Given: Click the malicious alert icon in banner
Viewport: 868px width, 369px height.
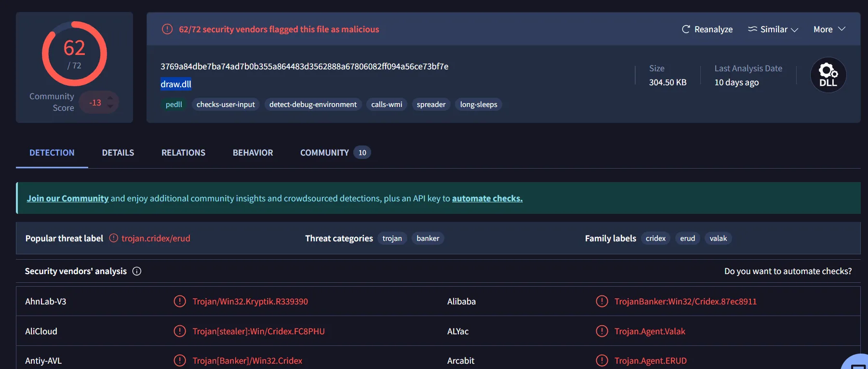Looking at the screenshot, I should (167, 29).
